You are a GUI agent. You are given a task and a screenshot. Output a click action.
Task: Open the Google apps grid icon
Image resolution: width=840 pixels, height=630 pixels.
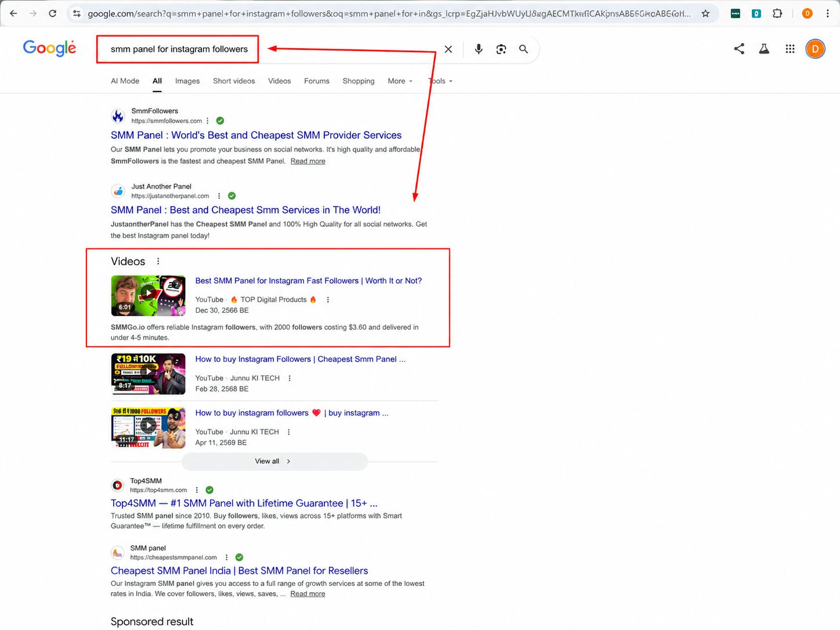pyautogui.click(x=790, y=49)
